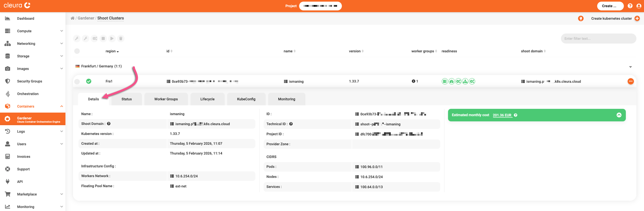Sort the table by region column
This screenshot has width=644, height=211.
[112, 51]
